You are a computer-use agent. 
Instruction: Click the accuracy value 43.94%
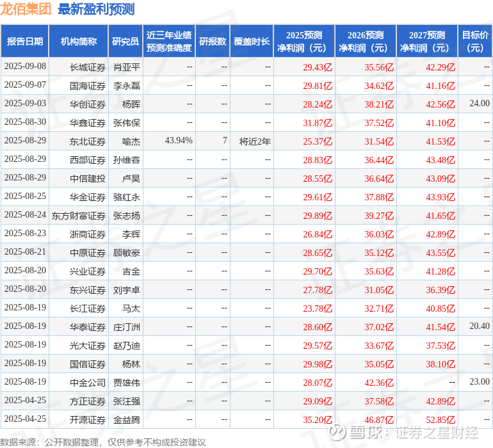click(179, 141)
